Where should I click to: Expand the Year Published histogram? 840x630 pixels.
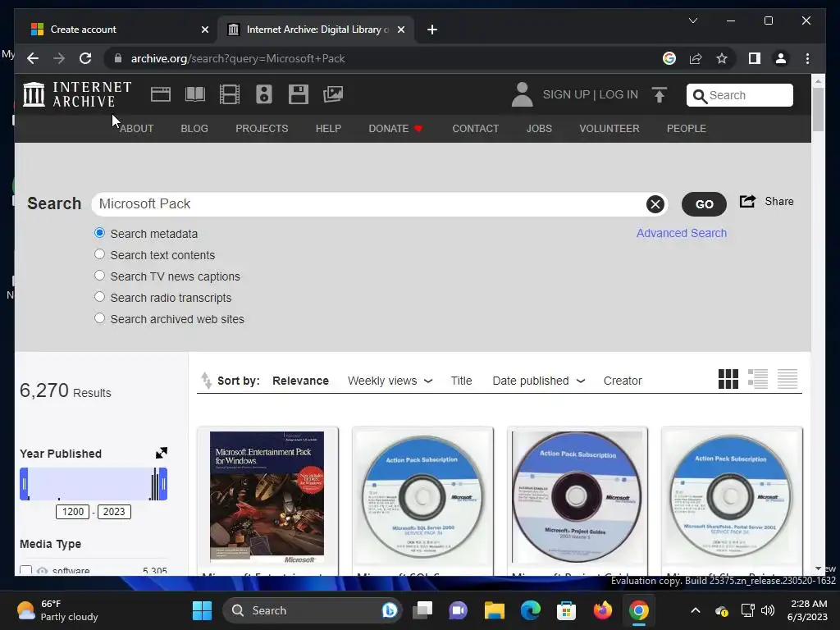162,453
